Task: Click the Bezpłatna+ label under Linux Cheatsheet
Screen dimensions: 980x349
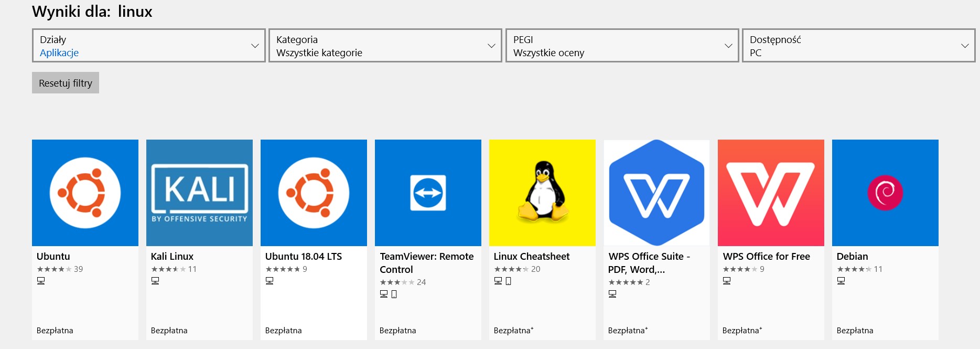Action: click(514, 331)
